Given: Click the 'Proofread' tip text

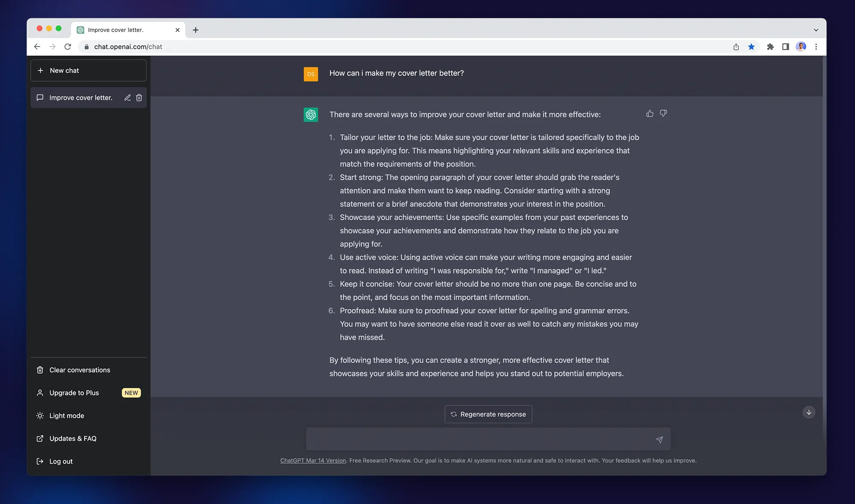Looking at the screenshot, I should [489, 324].
